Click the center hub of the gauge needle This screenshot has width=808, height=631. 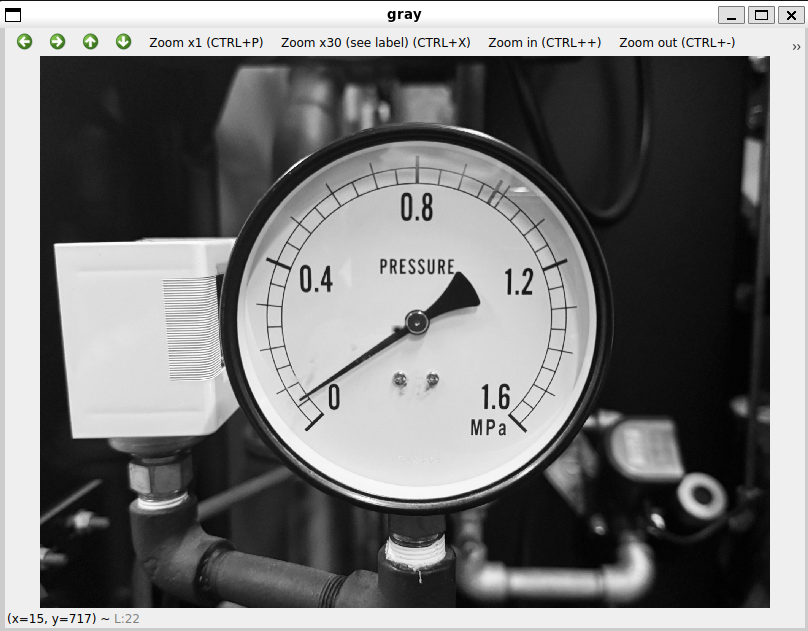(x=417, y=321)
